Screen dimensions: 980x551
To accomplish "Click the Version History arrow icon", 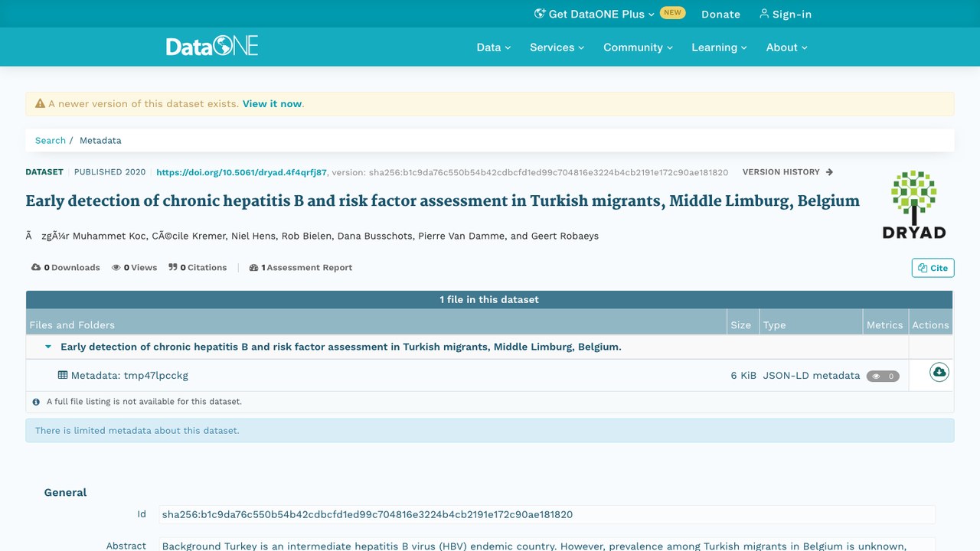I will click(829, 172).
